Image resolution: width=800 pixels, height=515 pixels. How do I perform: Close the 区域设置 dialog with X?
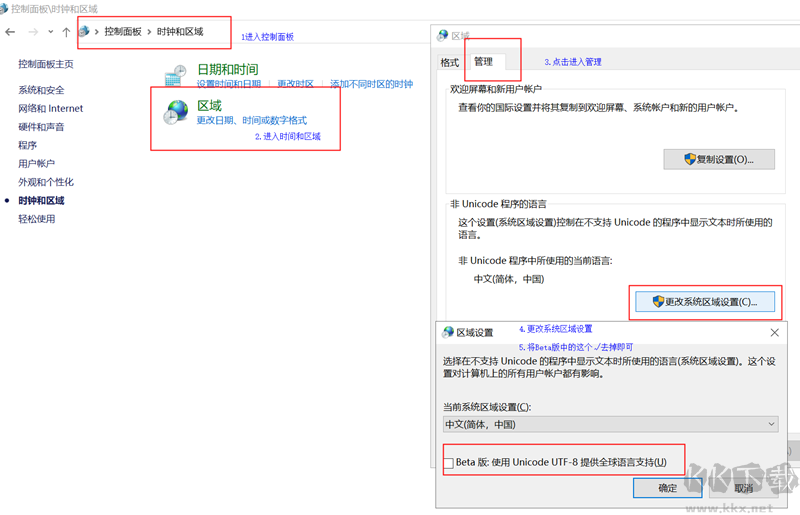[x=774, y=333]
